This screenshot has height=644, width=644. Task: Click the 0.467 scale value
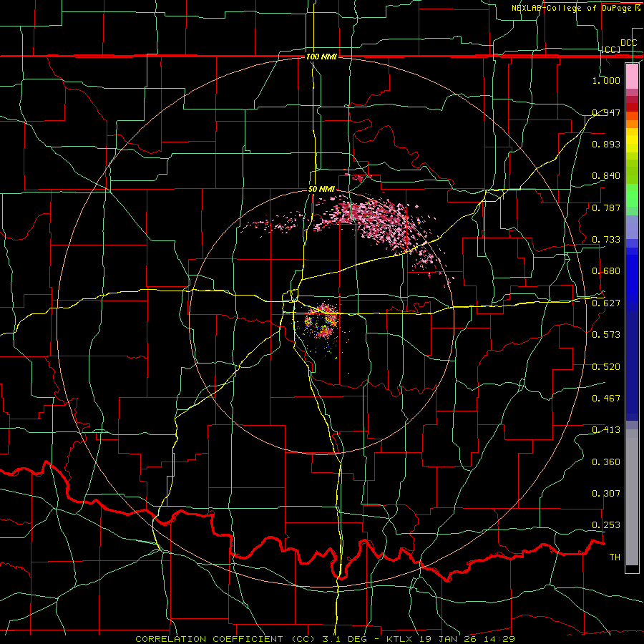pos(606,399)
